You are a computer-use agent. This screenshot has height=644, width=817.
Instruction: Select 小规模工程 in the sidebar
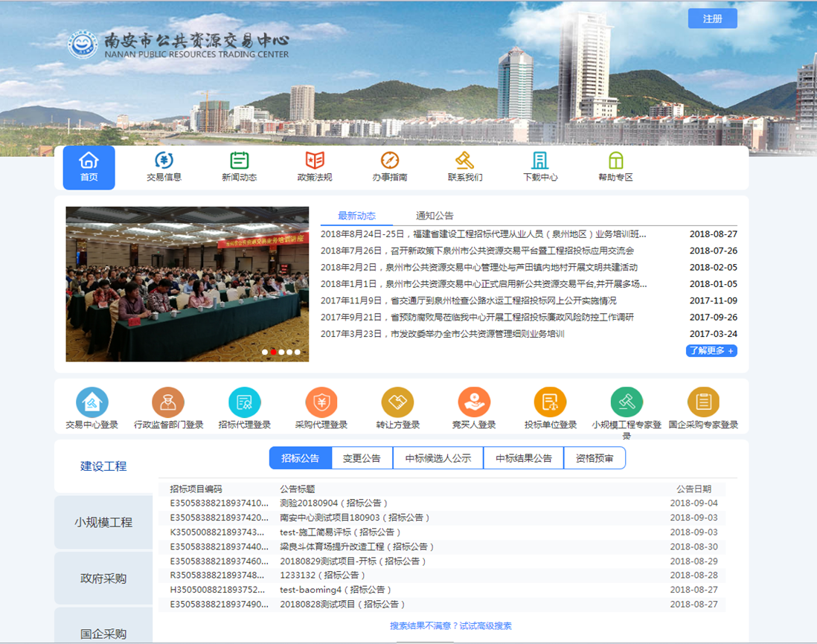(103, 523)
